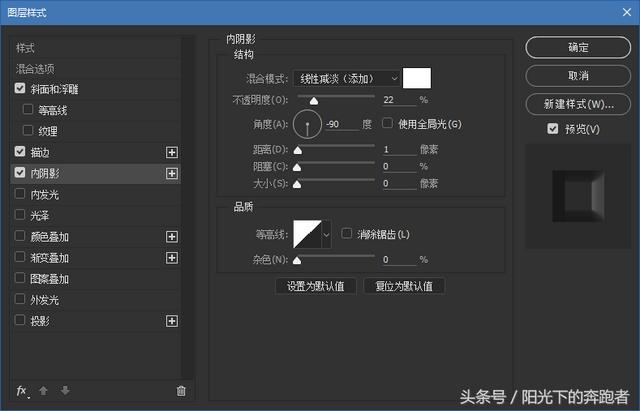
Task: Enable the 纹理 sub-option checkbox
Action: point(28,130)
